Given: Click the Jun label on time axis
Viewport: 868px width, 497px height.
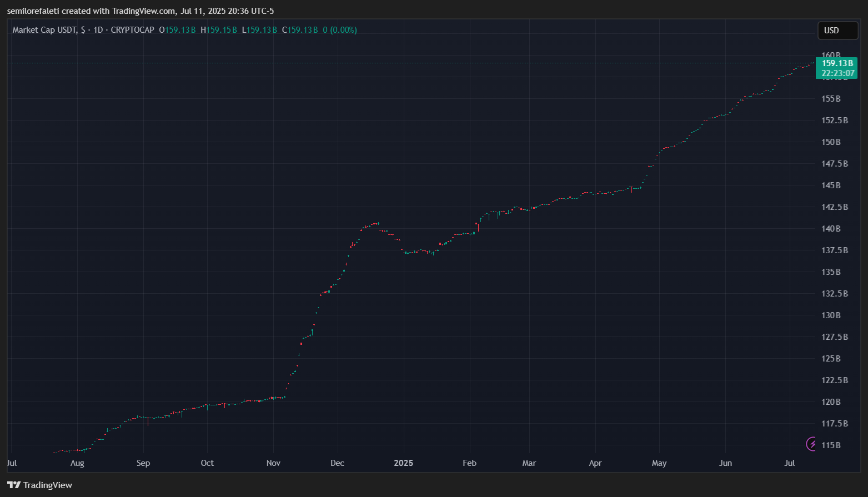Looking at the screenshot, I should point(725,463).
